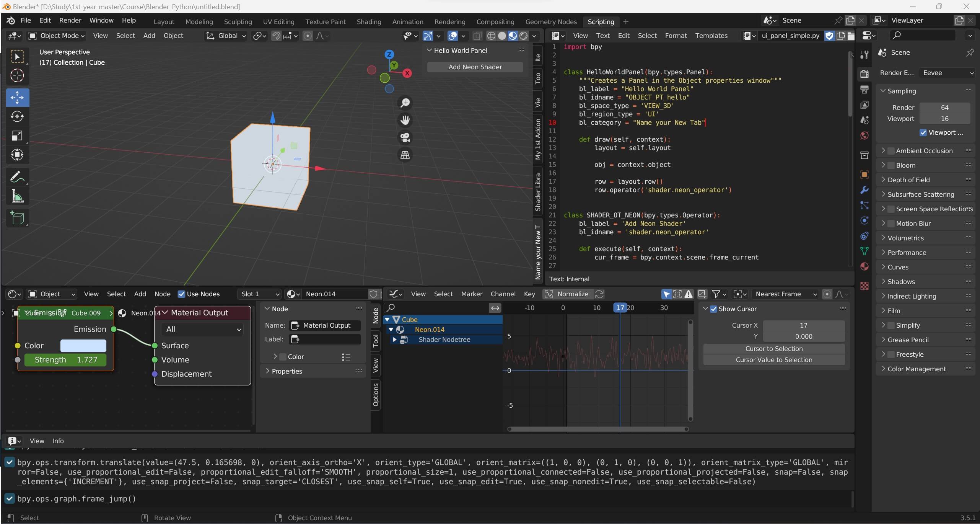The height and width of the screenshot is (524, 980).
Task: Activate the Add Cube tool
Action: [17, 218]
